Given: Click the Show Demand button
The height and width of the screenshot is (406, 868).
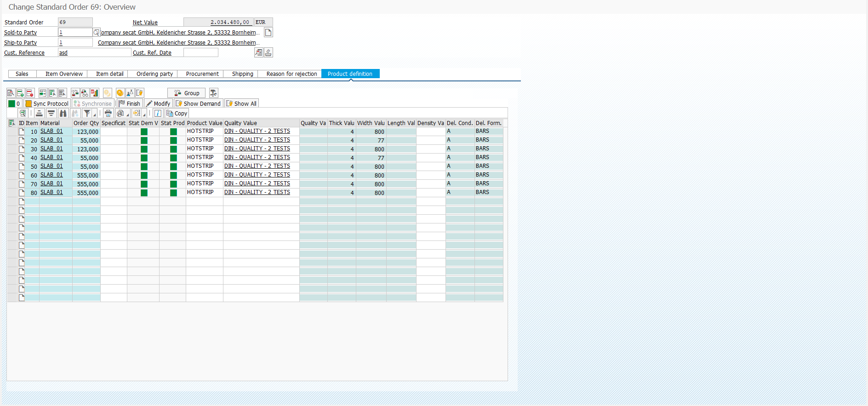Looking at the screenshot, I should point(198,103).
